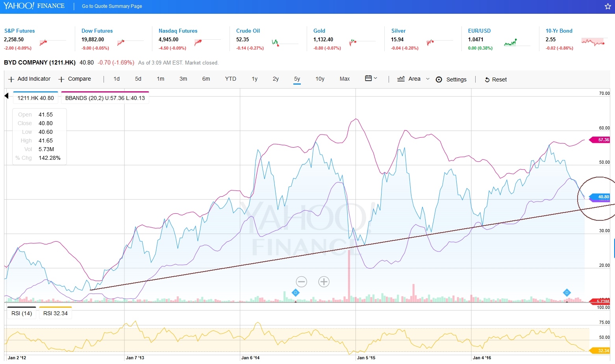Click the -0.70 (-1.69%) price change

pyautogui.click(x=116, y=63)
